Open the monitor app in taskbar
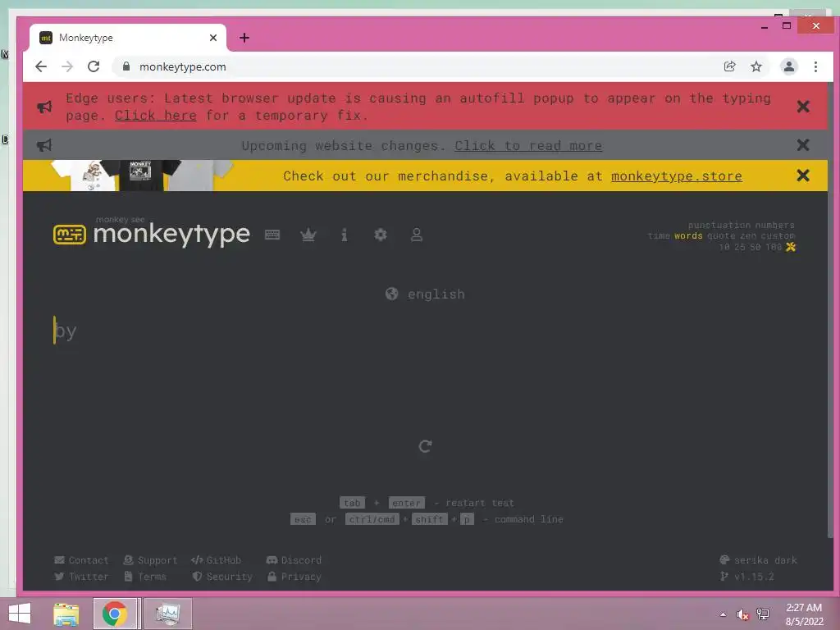840x630 pixels. (167, 614)
